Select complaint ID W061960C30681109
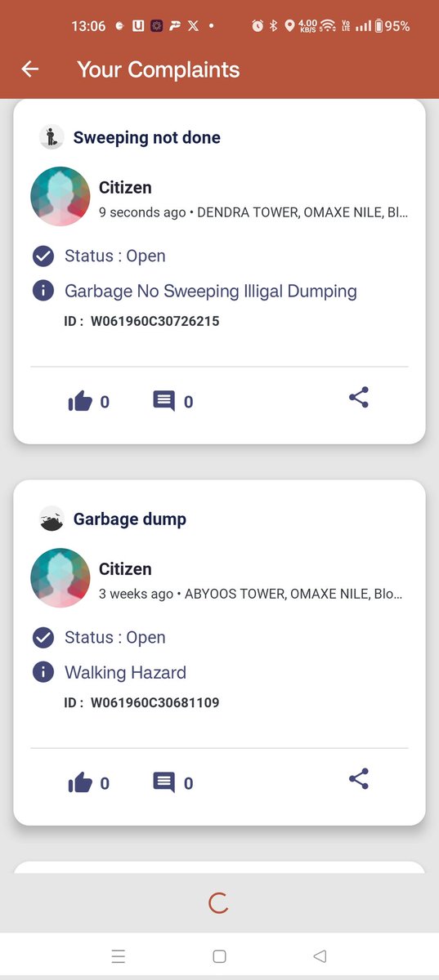The height and width of the screenshot is (980, 439). [x=155, y=702]
